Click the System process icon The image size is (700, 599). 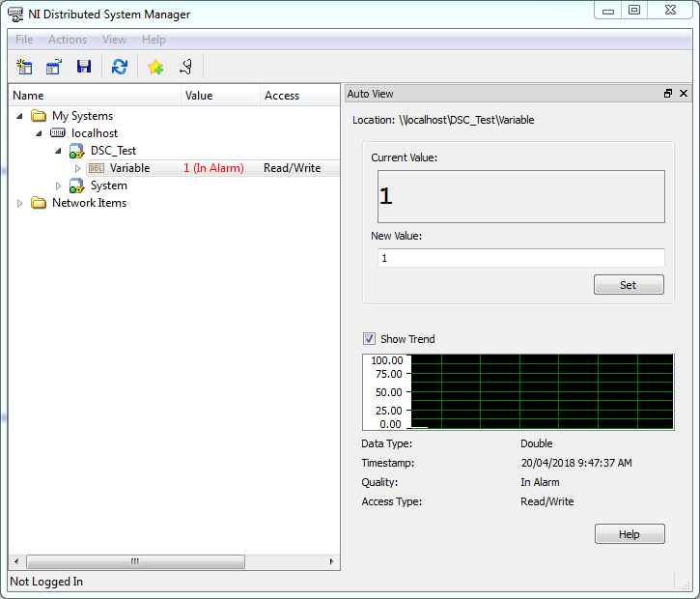77,185
